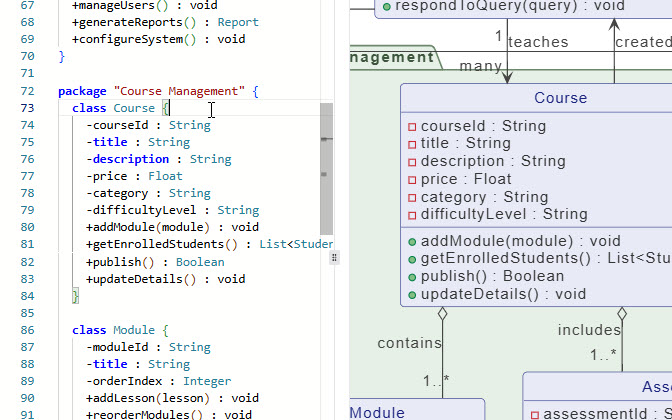Click '+addLesson(lesson) : void' on code line 90

(x=172, y=398)
